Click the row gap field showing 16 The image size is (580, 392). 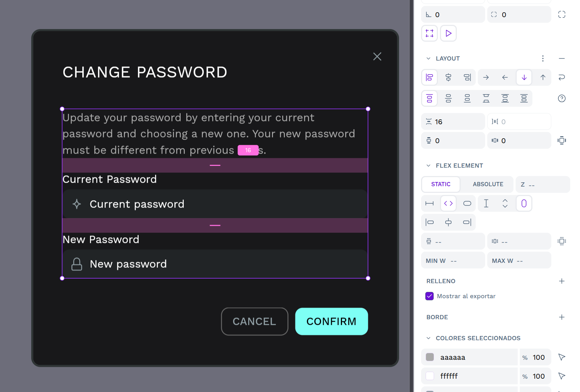(453, 122)
